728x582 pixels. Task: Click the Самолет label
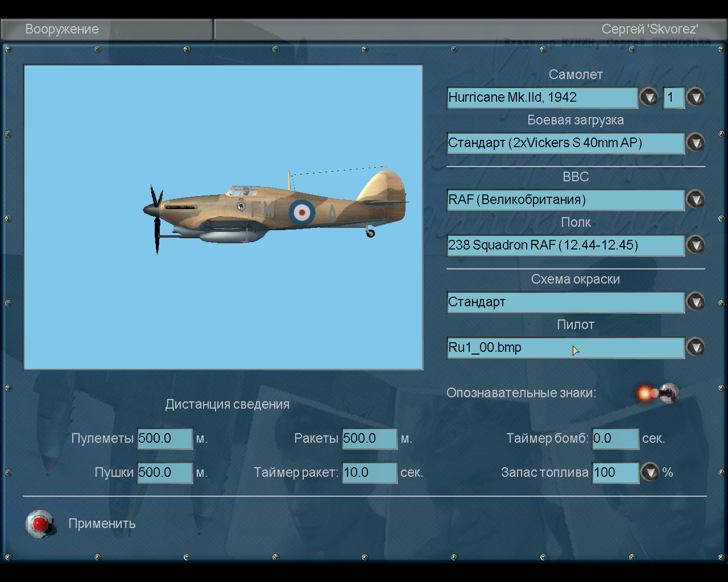coord(576,74)
